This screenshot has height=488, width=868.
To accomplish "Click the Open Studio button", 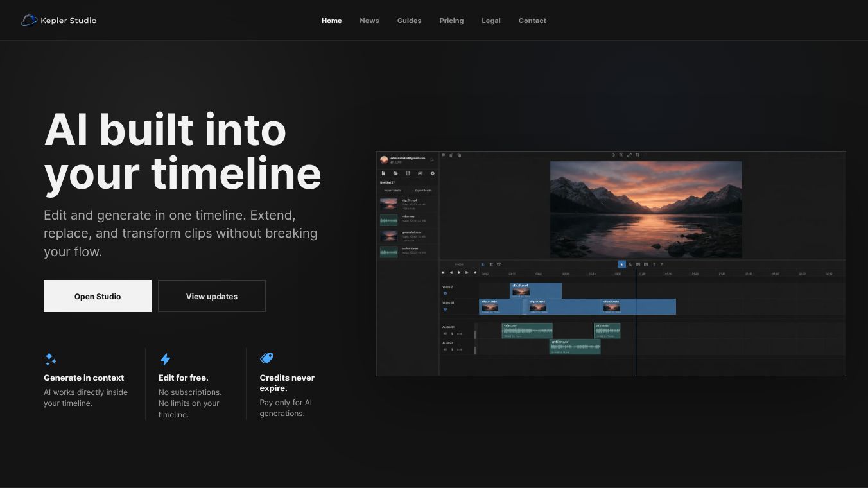I will pyautogui.click(x=98, y=296).
